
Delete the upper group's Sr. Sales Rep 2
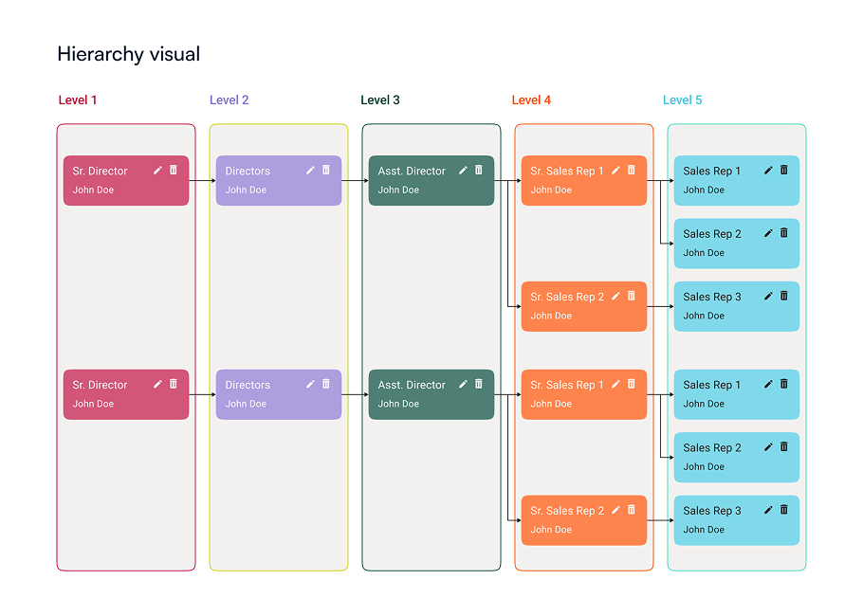point(632,296)
